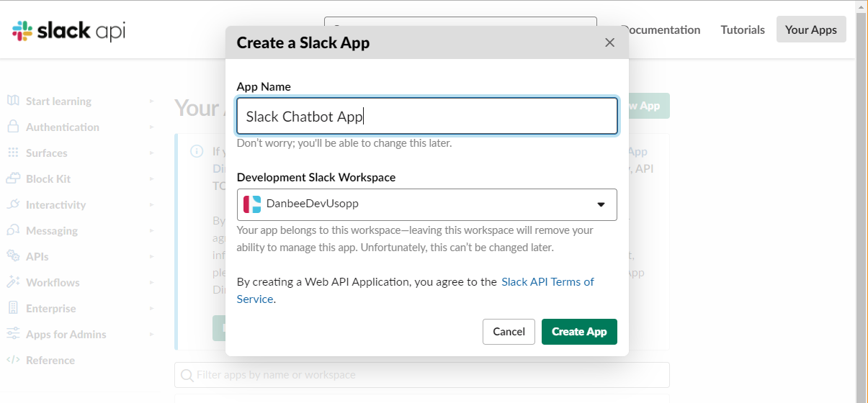Expand the Start learning sidebar section
Viewport: 868px width, 403px height.
point(152,101)
